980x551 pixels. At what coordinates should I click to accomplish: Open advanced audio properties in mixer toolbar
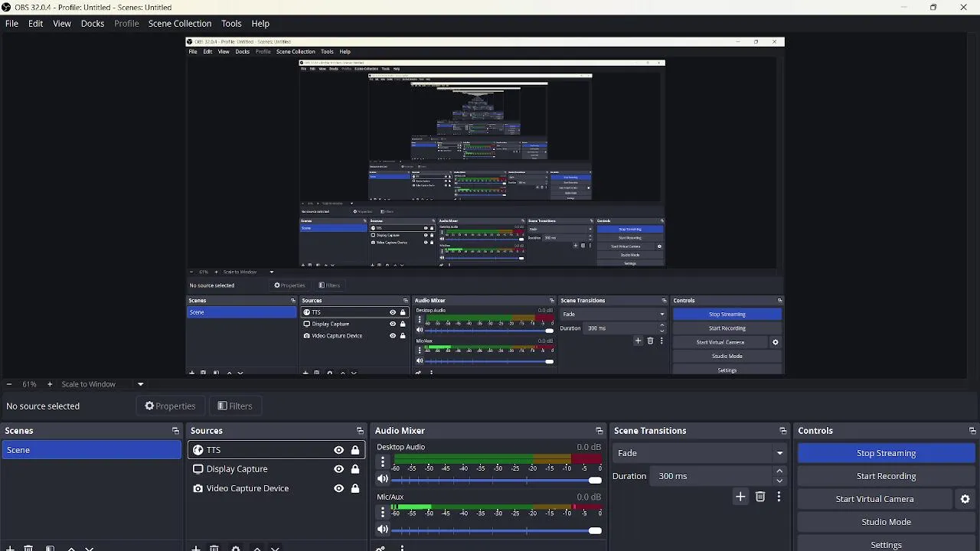[381, 548]
